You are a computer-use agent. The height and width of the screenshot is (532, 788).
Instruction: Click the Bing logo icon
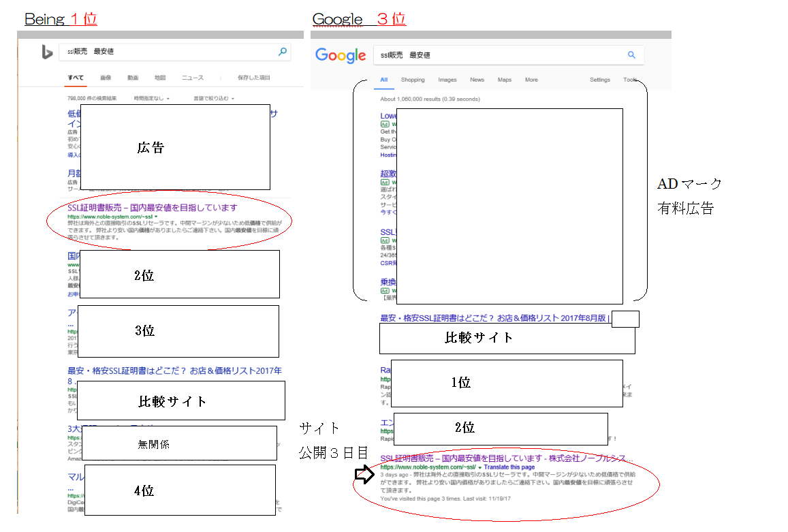(48, 52)
